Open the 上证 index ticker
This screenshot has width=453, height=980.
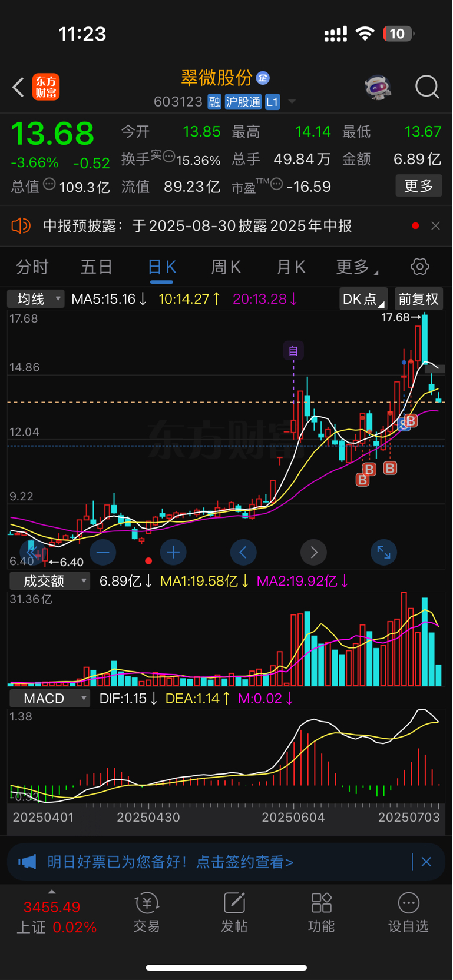point(56,917)
